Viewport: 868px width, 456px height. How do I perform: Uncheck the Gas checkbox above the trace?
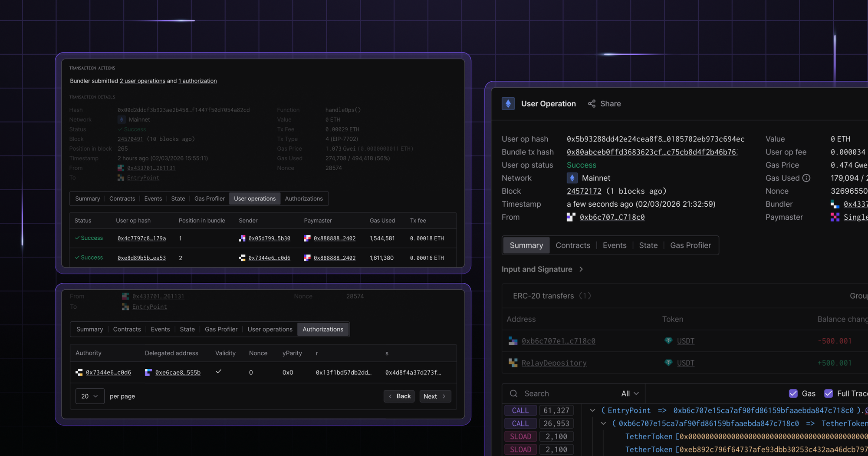pyautogui.click(x=793, y=393)
